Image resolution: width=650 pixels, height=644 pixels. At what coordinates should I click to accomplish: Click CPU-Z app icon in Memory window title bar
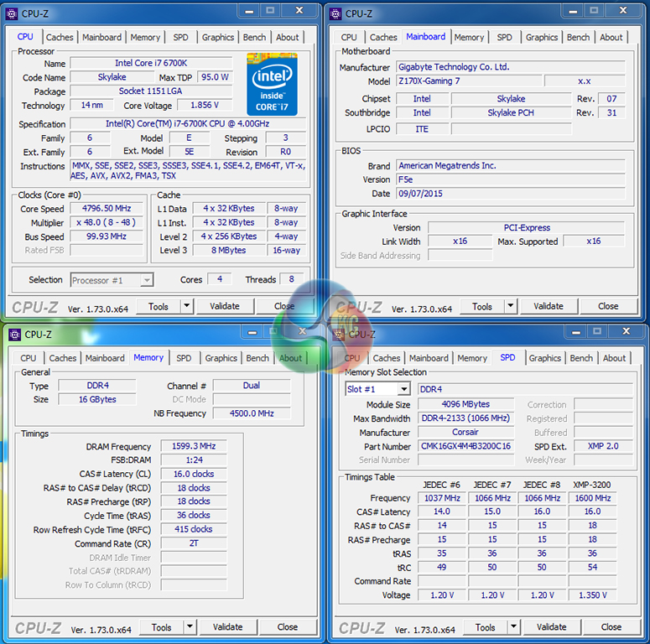click(x=14, y=335)
